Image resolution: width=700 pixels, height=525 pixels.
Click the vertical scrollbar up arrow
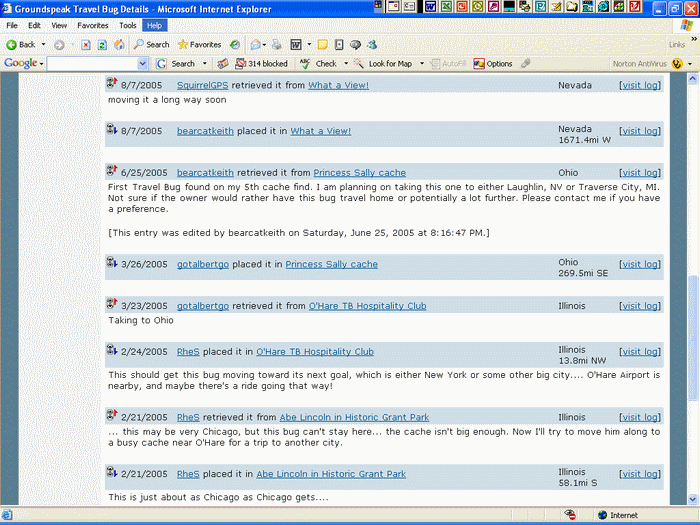point(693,79)
